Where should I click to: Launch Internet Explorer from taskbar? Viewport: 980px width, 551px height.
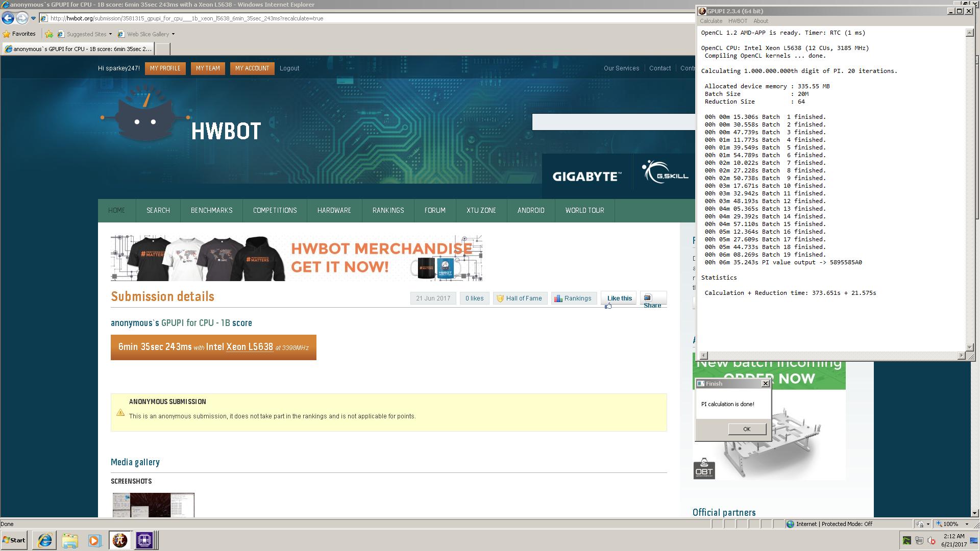tap(45, 540)
